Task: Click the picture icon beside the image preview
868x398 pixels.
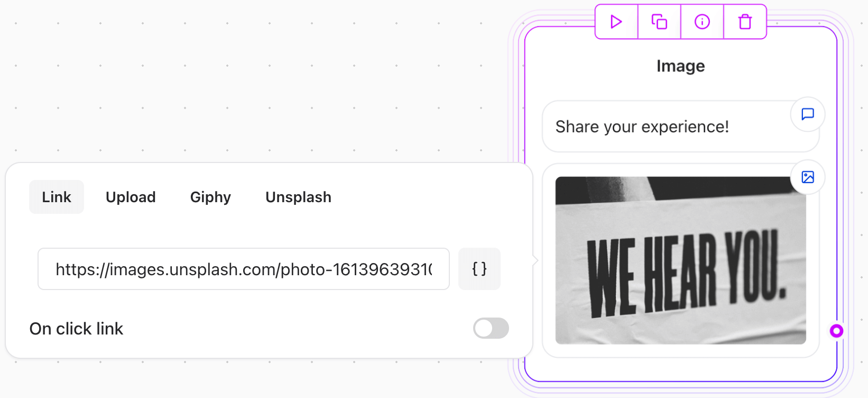Action: pos(807,177)
